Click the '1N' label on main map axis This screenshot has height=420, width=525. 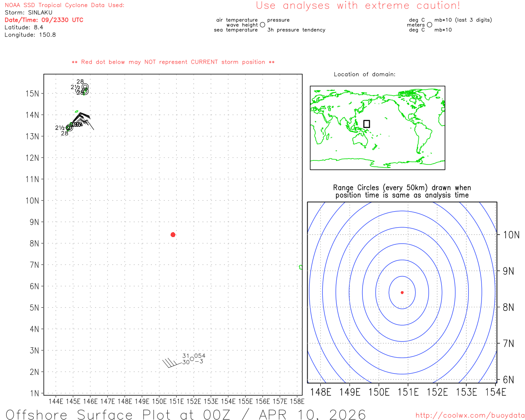tap(34, 393)
